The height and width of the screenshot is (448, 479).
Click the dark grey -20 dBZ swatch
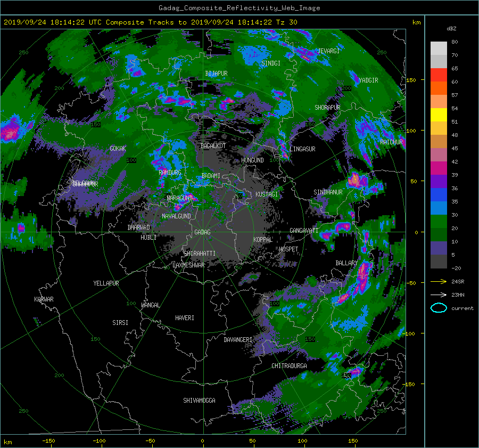[x=439, y=262]
